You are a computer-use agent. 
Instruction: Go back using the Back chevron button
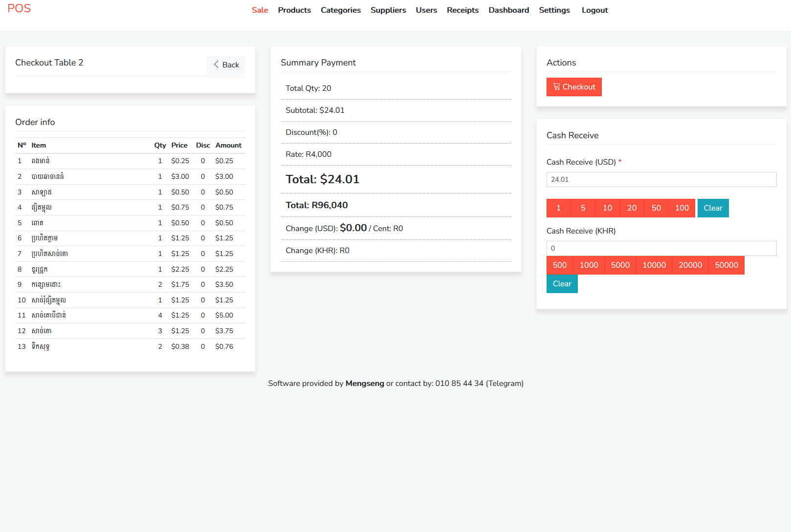[226, 65]
